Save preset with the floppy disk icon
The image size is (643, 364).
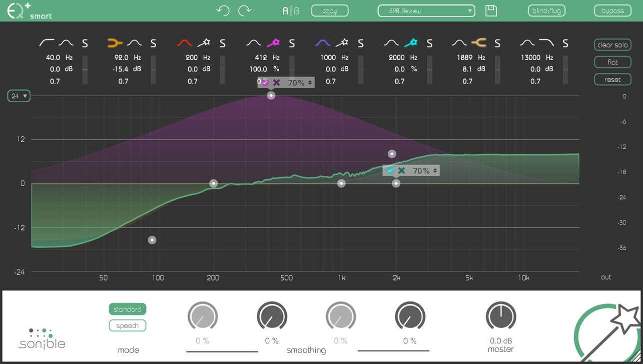(x=491, y=10)
